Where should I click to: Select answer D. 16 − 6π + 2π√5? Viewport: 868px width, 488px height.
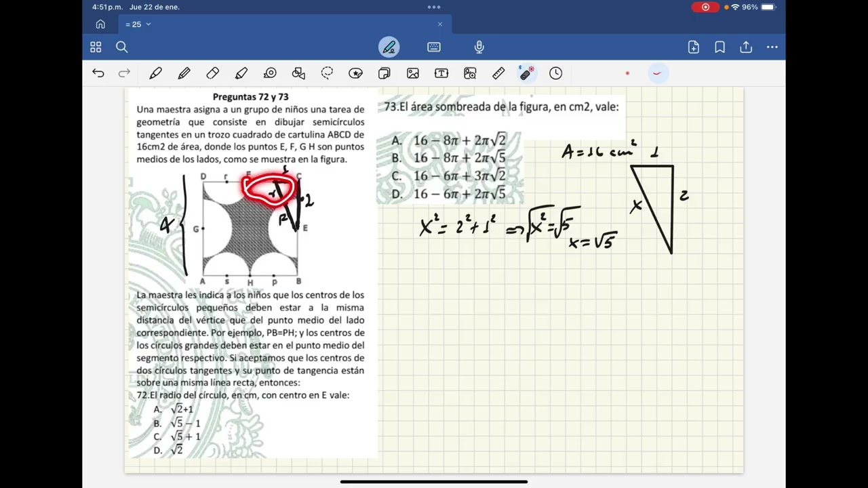pyautogui.click(x=449, y=194)
